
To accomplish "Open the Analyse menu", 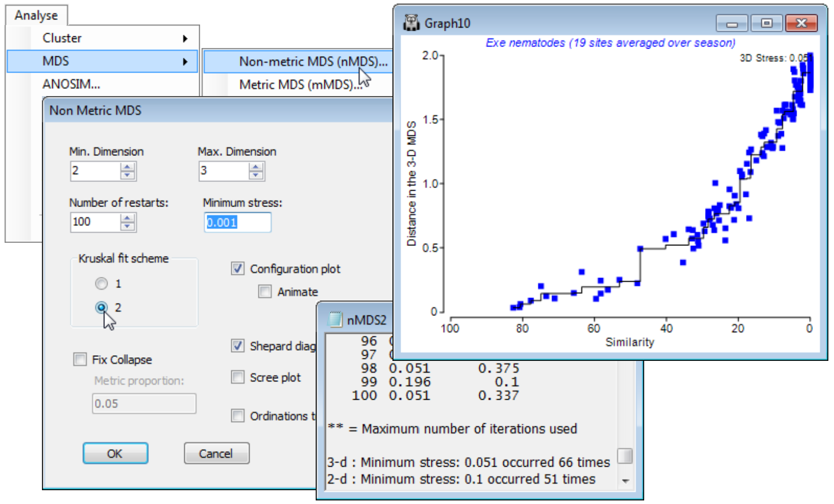I will 36,15.
